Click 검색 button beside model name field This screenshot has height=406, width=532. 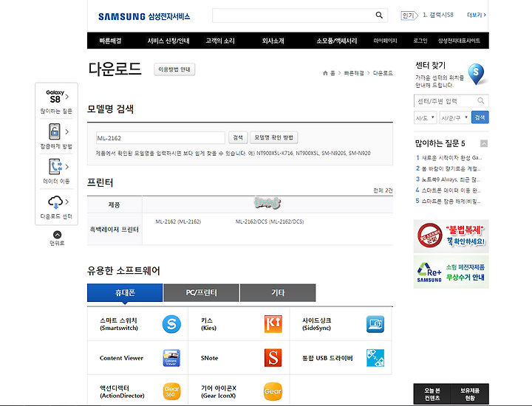238,137
